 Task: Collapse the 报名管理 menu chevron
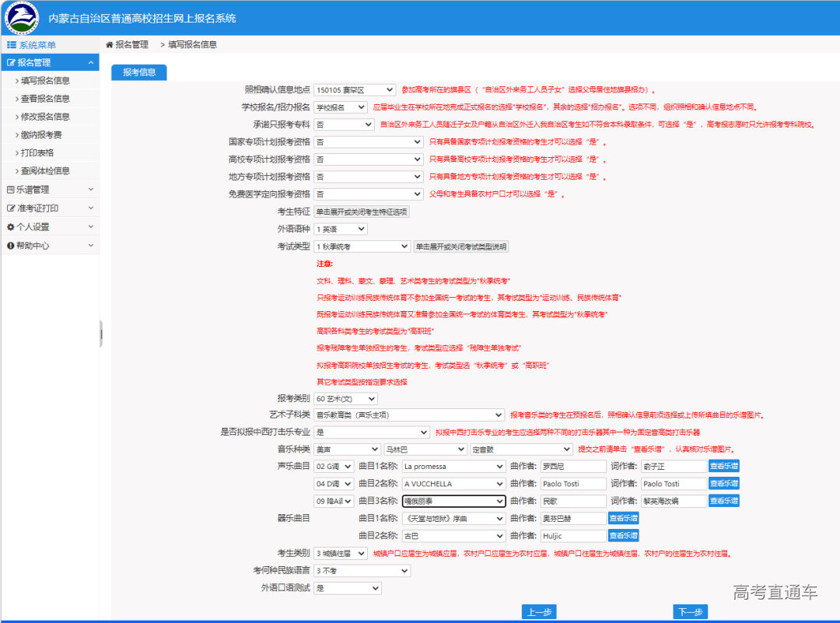pos(91,63)
